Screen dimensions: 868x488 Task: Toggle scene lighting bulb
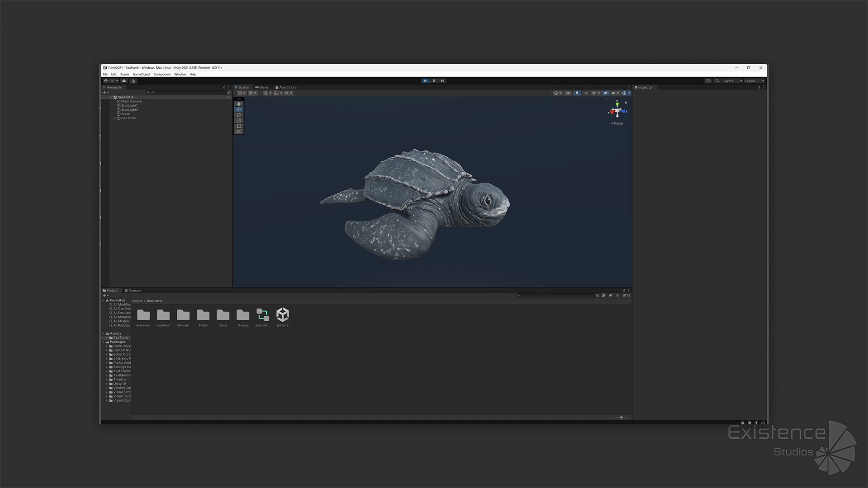click(577, 93)
